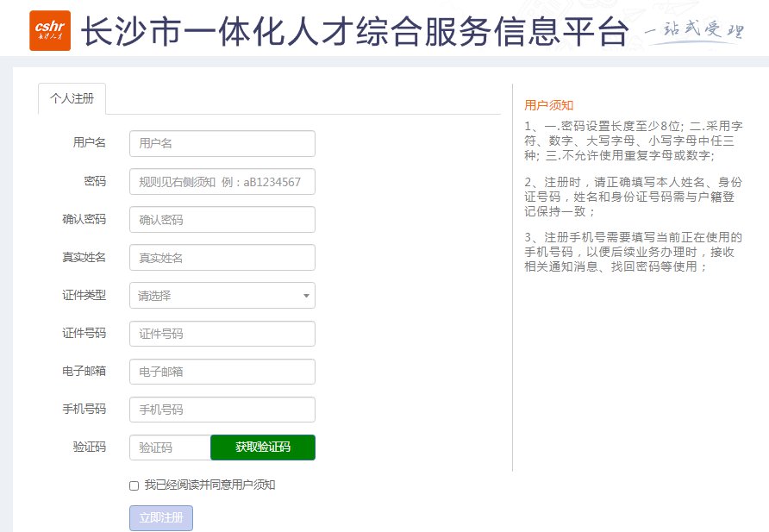
Task: Click the 我已经阅读并同意用户须知 label text
Action: pyautogui.click(x=209, y=485)
